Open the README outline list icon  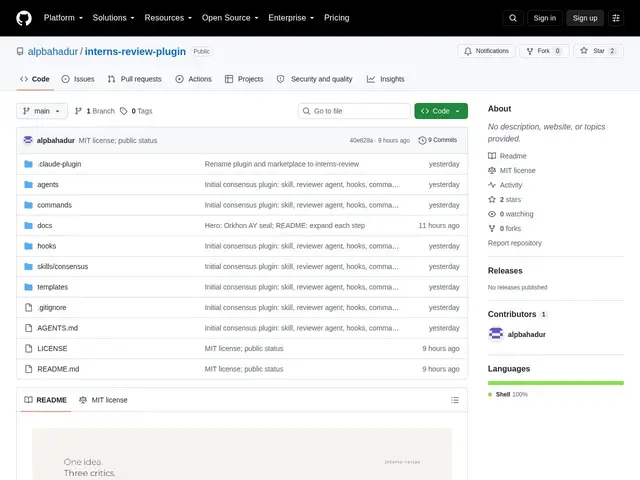(455, 400)
